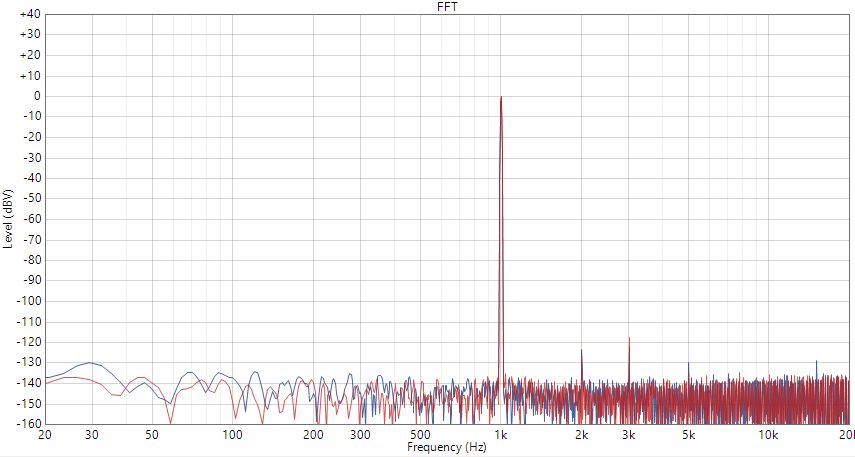The width and height of the screenshot is (855, 457).
Task: Click the -160 level axis tick label
Action: 28,424
